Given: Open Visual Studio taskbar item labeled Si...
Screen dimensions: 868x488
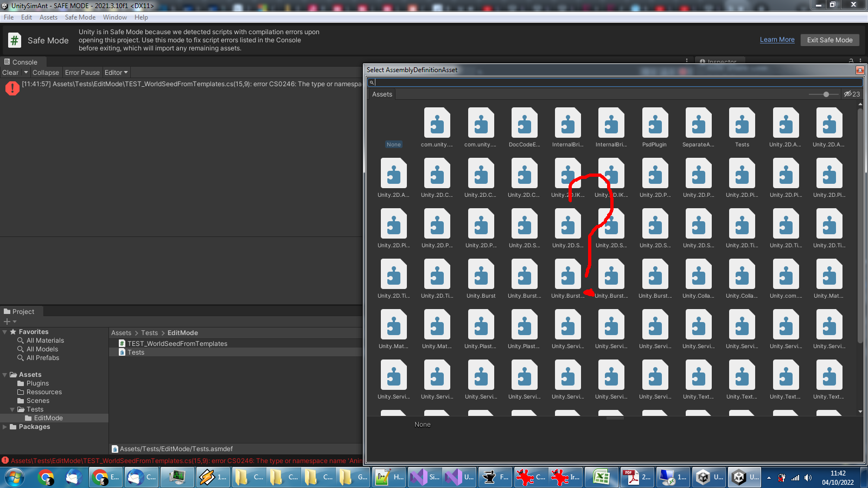Looking at the screenshot, I should (x=425, y=477).
